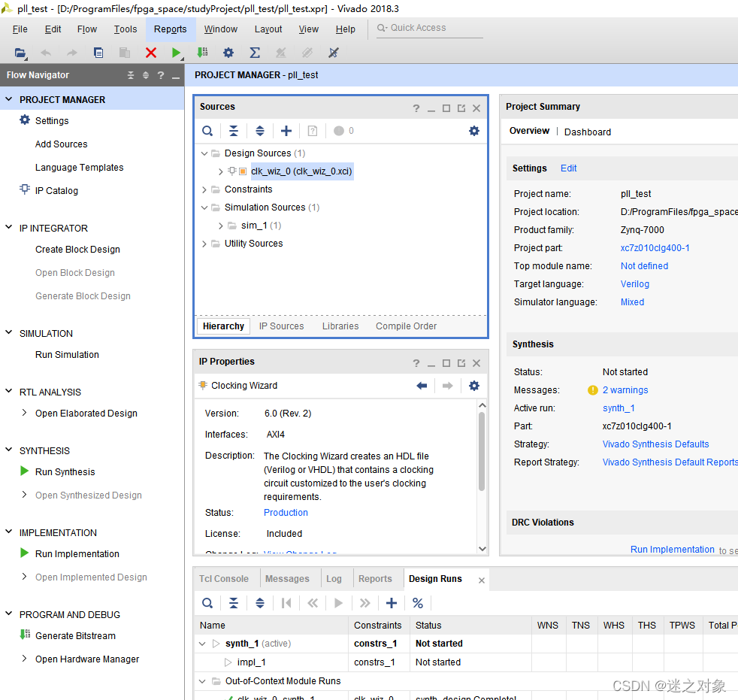Open the Reports menu

coord(171,29)
